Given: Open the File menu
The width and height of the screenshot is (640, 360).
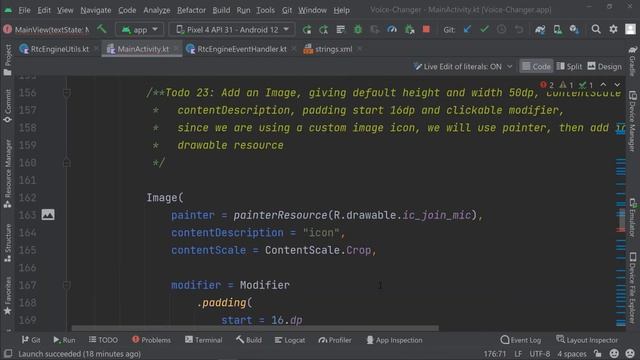Looking at the screenshot, I should pyautogui.click(x=24, y=10).
